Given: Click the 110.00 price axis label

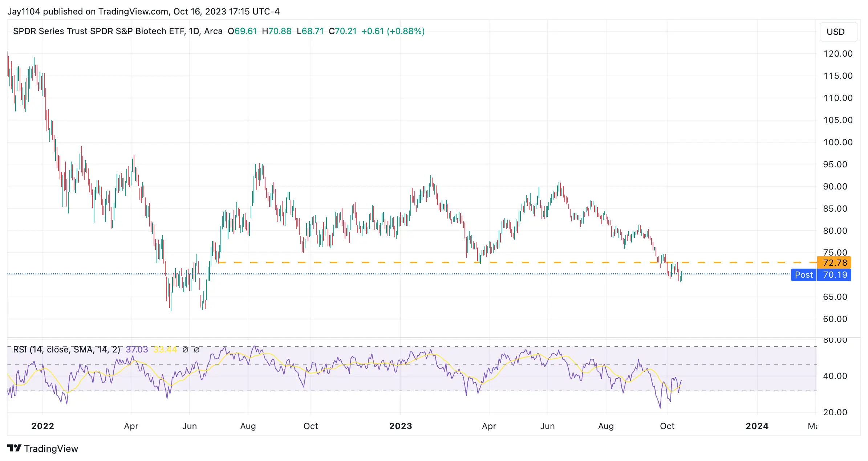Looking at the screenshot, I should coord(838,98).
